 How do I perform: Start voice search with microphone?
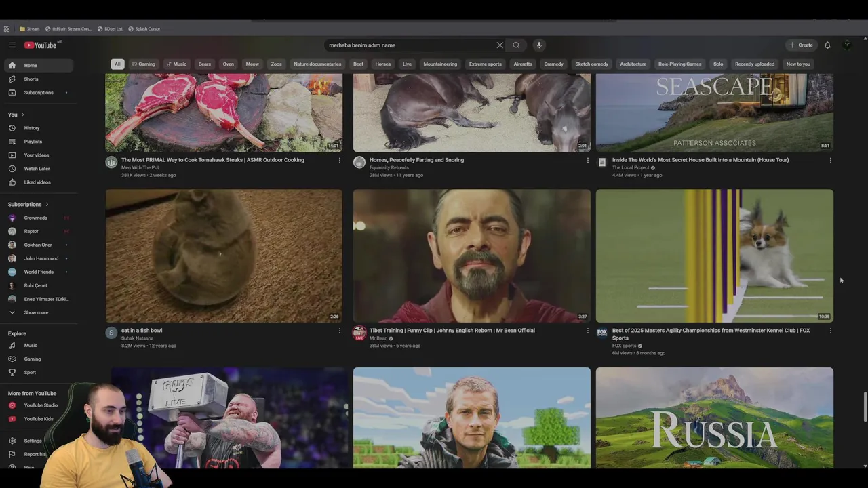pos(539,45)
